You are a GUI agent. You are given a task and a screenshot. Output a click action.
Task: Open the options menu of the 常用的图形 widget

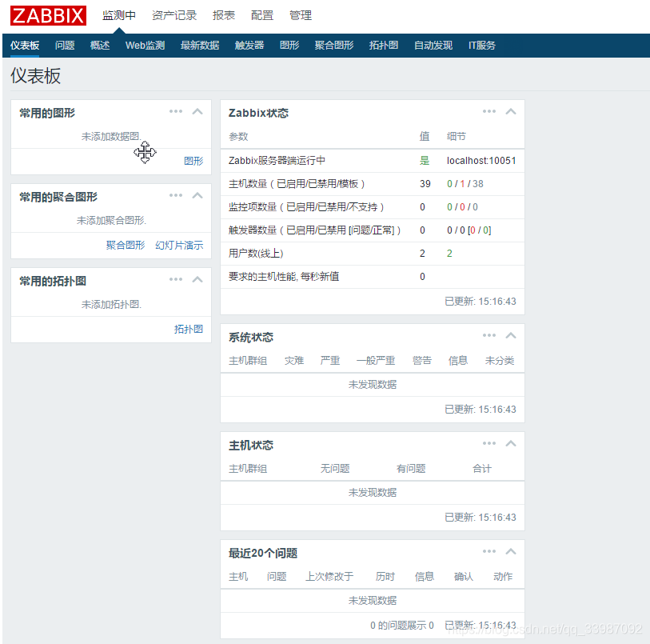pyautogui.click(x=176, y=111)
